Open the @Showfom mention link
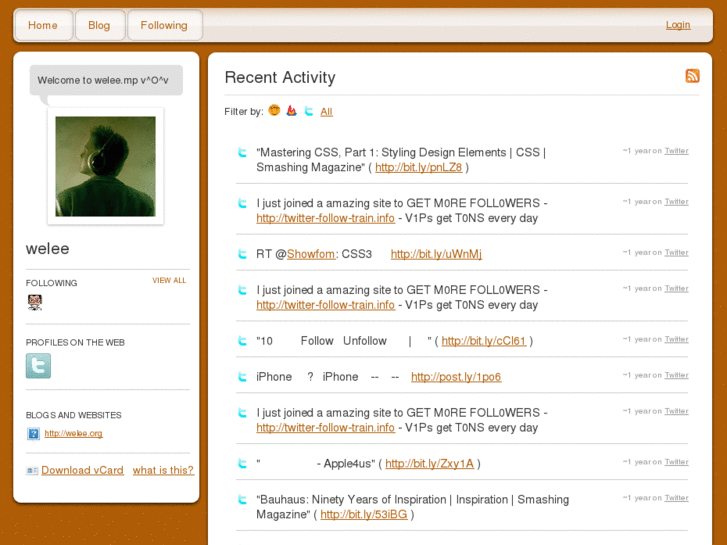Image resolution: width=727 pixels, height=545 pixels. 311,254
